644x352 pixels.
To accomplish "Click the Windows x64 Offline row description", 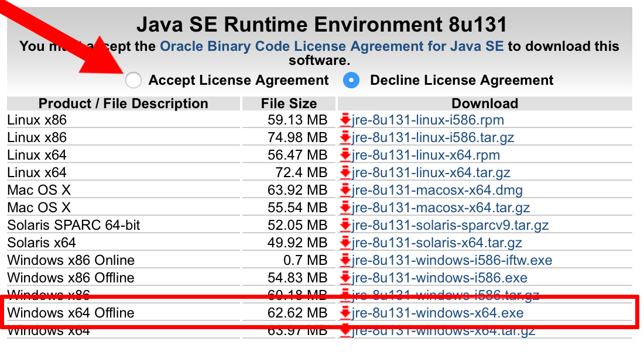I will pyautogui.click(x=71, y=313).
